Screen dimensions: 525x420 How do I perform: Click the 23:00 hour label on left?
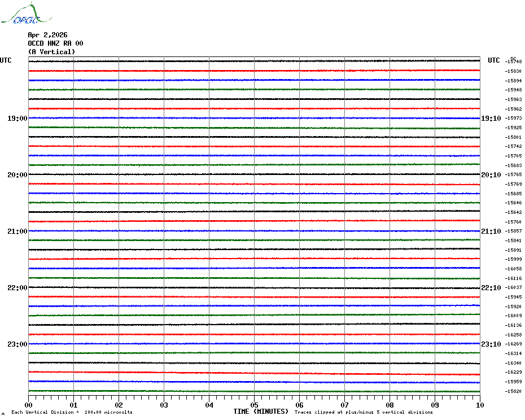pyautogui.click(x=17, y=344)
